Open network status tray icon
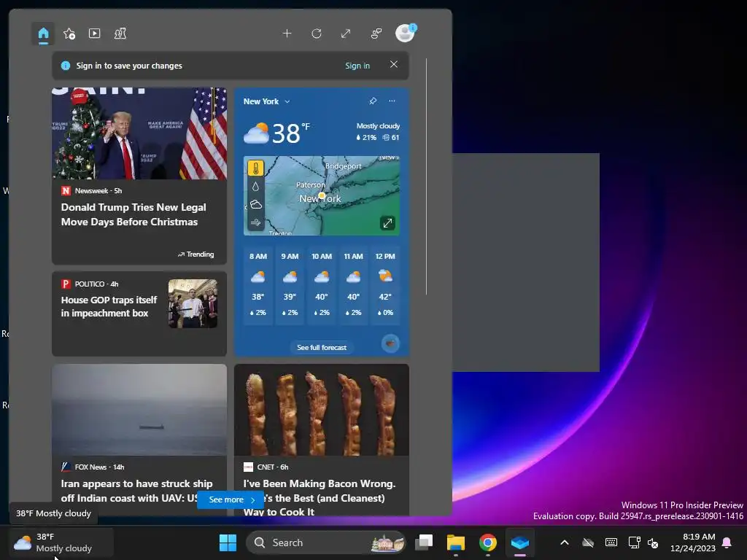Screen dimensions: 747x560 coord(634,542)
